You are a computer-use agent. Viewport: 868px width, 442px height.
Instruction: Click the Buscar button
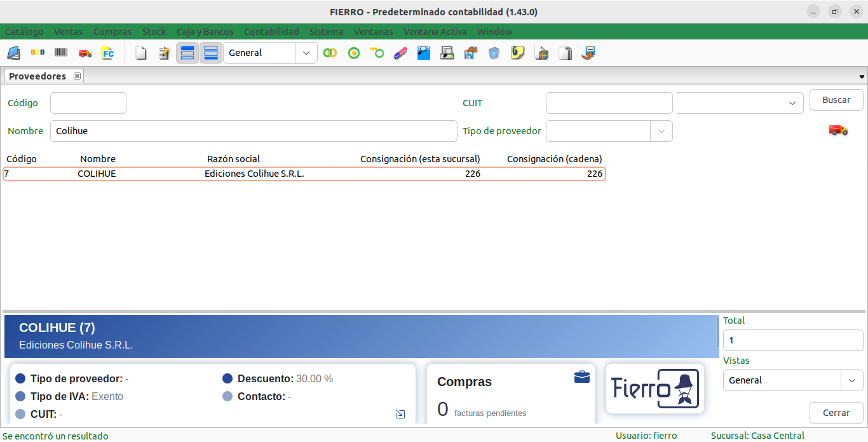(836, 100)
